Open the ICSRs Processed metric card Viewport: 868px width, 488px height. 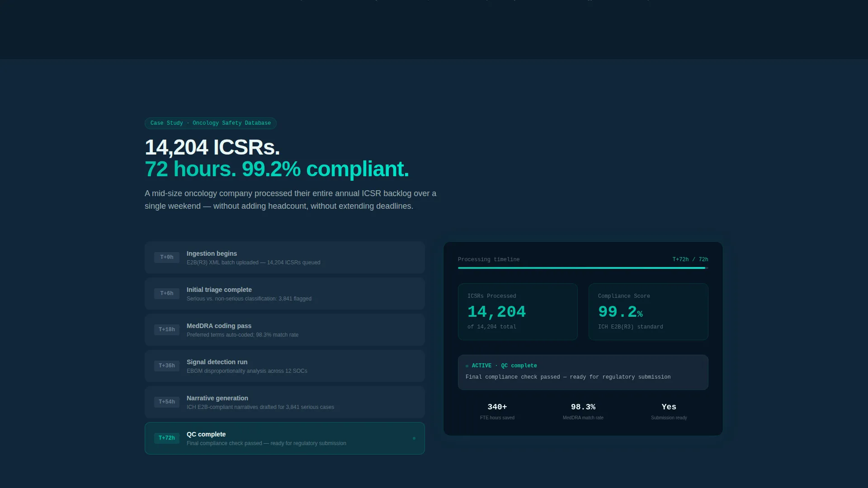(x=518, y=312)
